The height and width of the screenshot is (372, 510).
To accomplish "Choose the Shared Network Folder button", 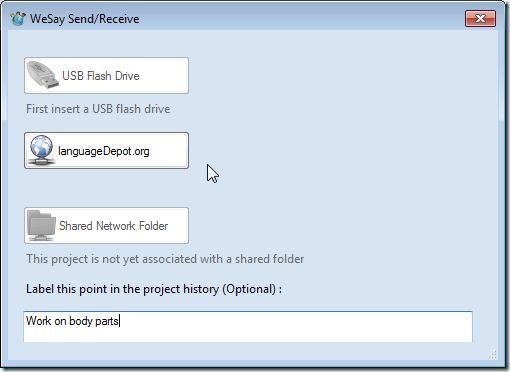I will (106, 225).
